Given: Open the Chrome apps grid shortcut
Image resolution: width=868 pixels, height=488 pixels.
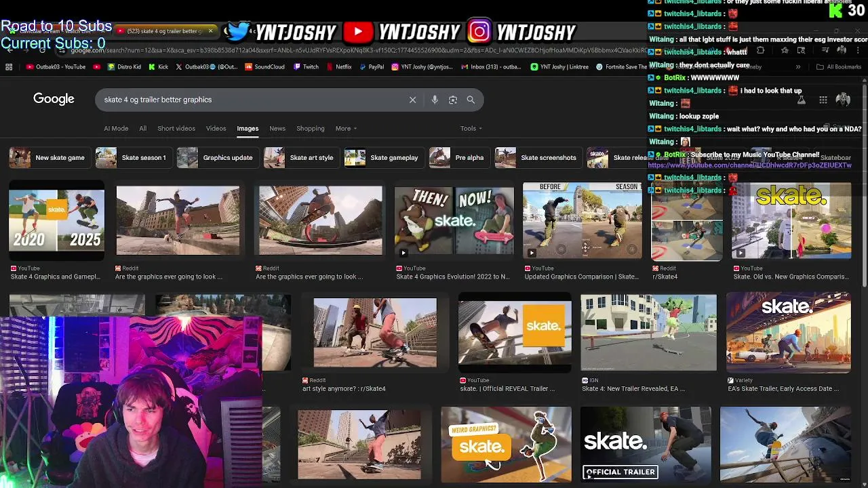Looking at the screenshot, I should (x=9, y=67).
